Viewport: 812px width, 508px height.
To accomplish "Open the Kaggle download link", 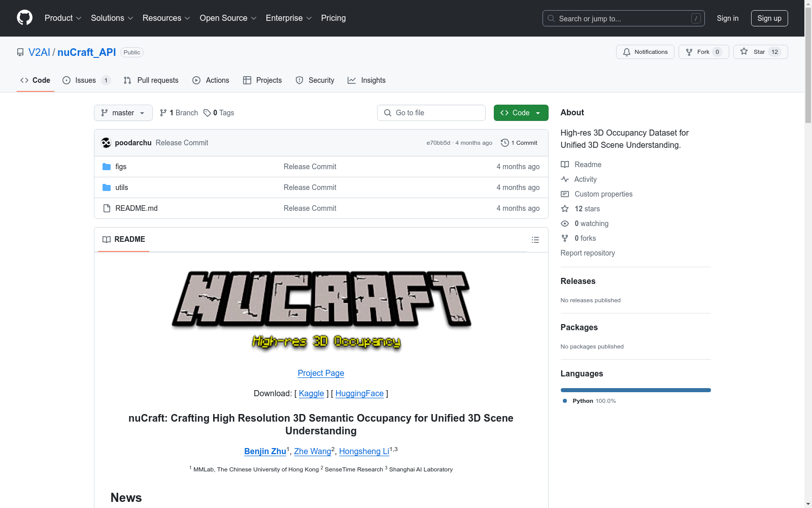I will [312, 394].
